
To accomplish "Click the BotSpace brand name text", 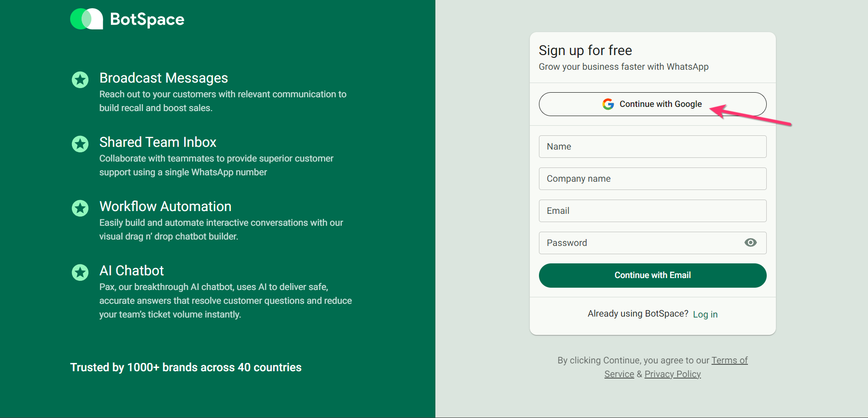I will (147, 20).
